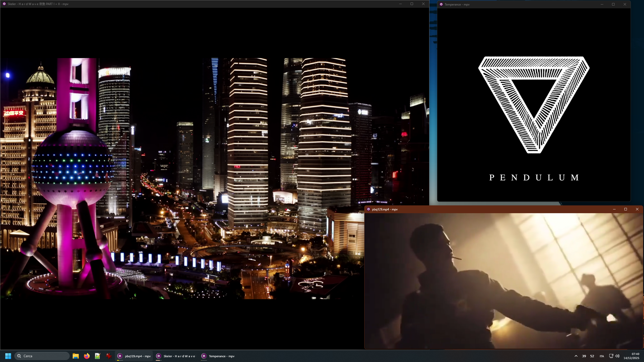Maximize the pbq129.mp4 mpv window
This screenshot has width=644, height=362.
[626, 209]
